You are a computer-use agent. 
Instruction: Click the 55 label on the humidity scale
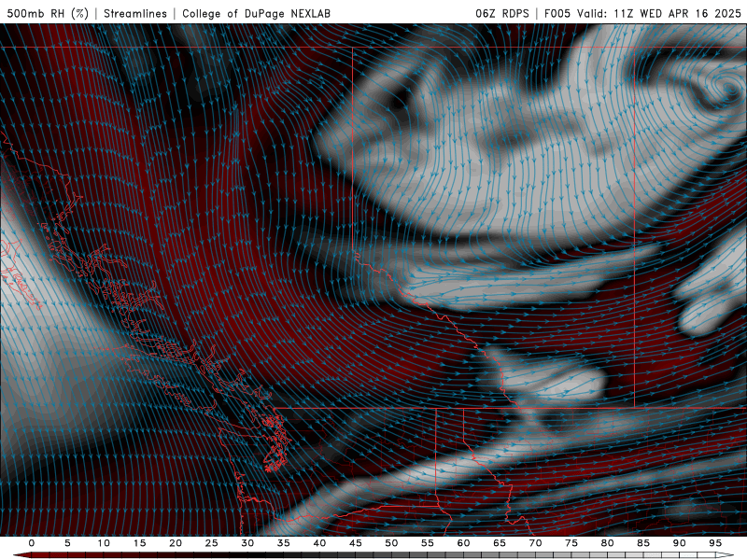428,543
